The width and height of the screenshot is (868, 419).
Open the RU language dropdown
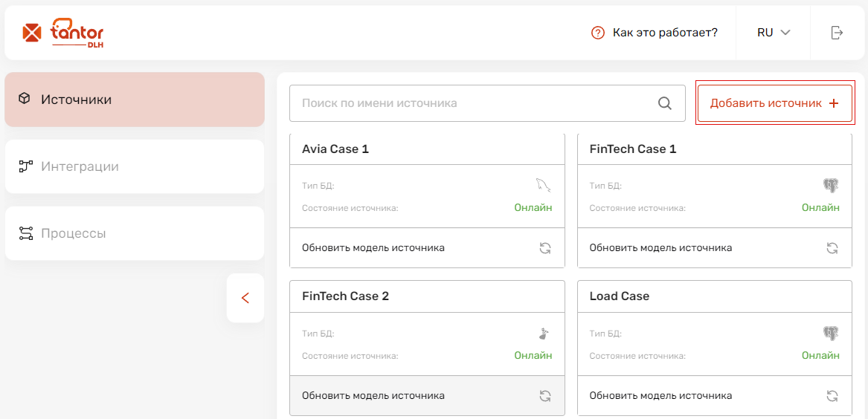pos(773,33)
